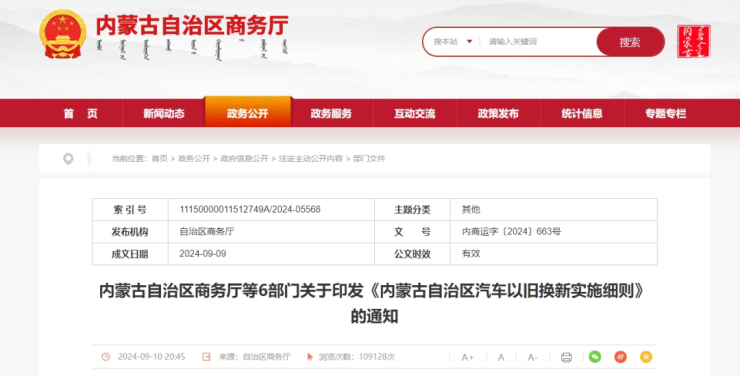Open the 首页 navigation tab
Screen dimensions: 740x376
pos(81,113)
